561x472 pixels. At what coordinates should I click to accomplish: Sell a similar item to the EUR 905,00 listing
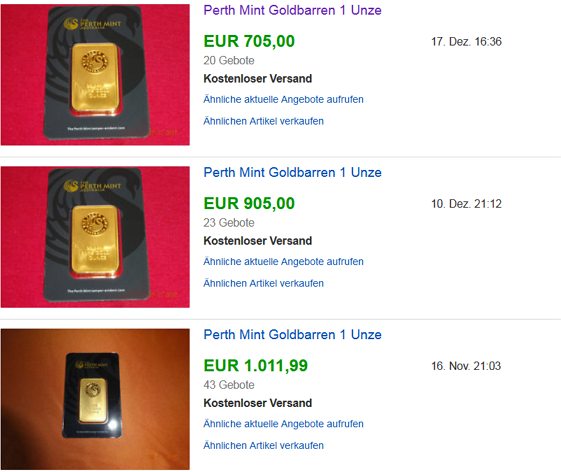263,283
